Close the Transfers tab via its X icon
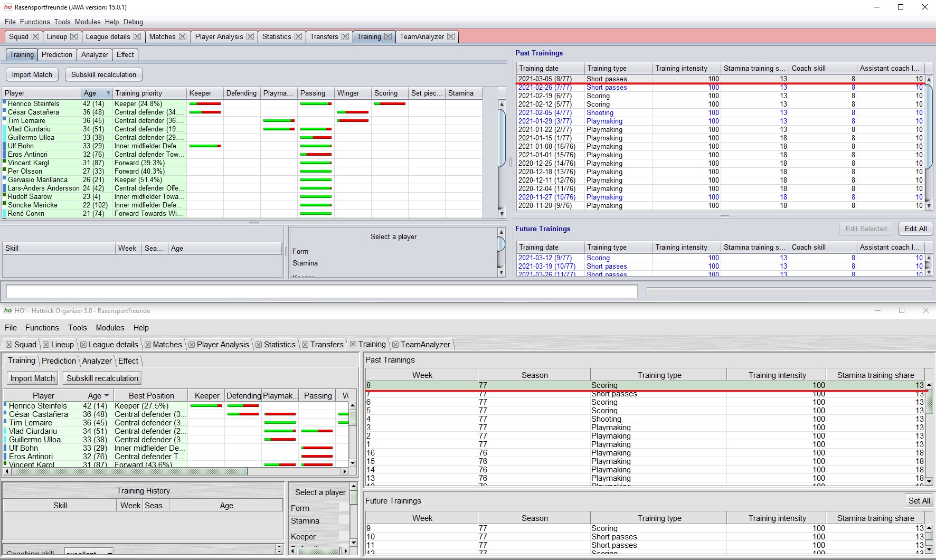 point(345,36)
